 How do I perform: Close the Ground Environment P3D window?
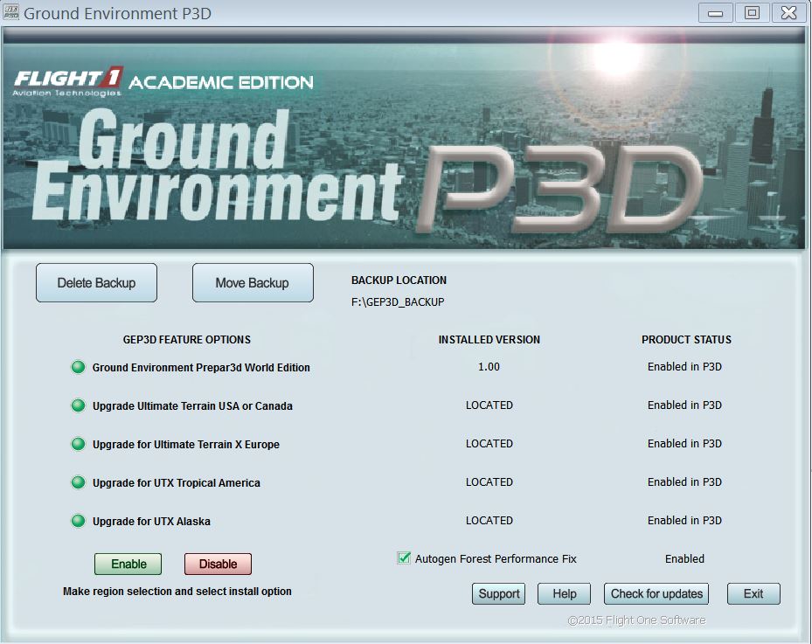pos(788,13)
